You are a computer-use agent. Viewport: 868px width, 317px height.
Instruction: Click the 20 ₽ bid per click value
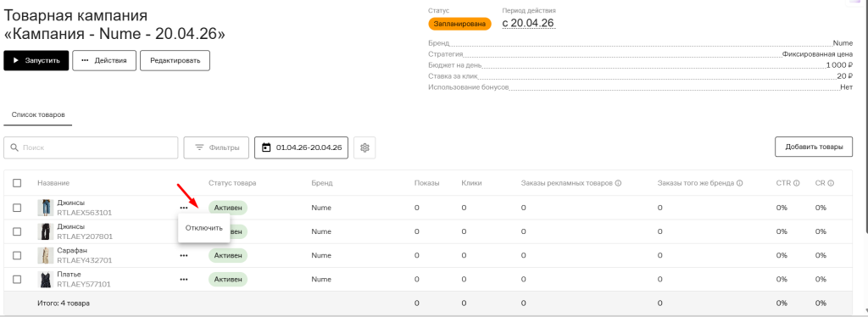(x=845, y=76)
